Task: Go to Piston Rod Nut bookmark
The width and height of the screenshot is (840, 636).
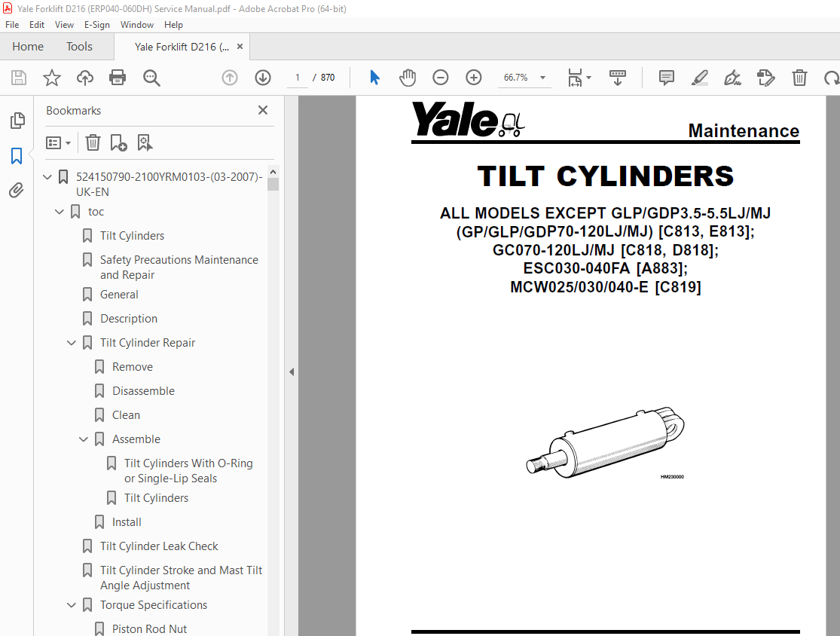Action: pyautogui.click(x=149, y=629)
